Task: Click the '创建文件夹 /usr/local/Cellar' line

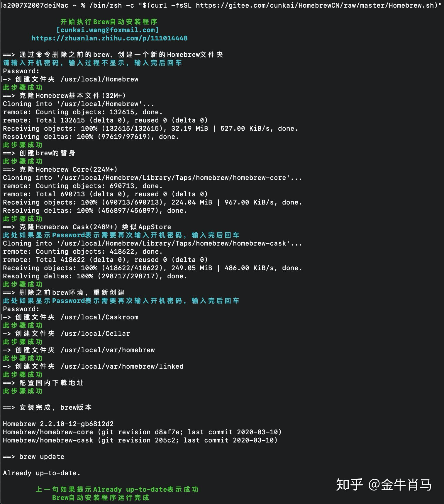Action: [67, 333]
